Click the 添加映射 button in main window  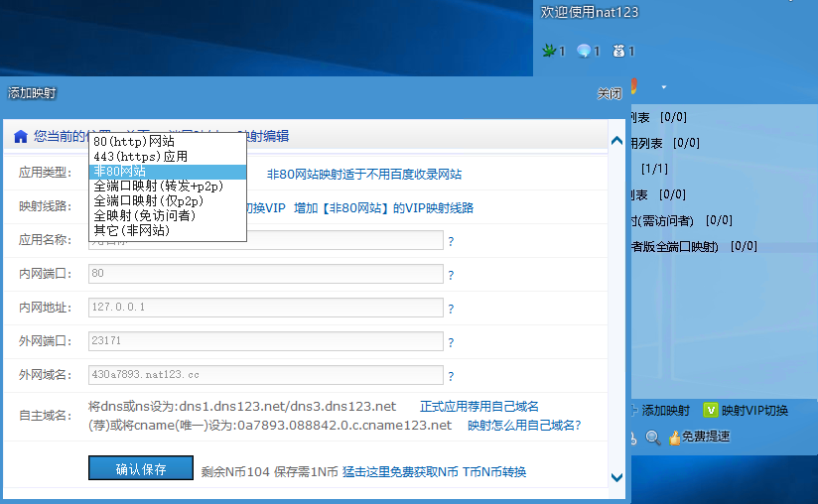pos(665,410)
